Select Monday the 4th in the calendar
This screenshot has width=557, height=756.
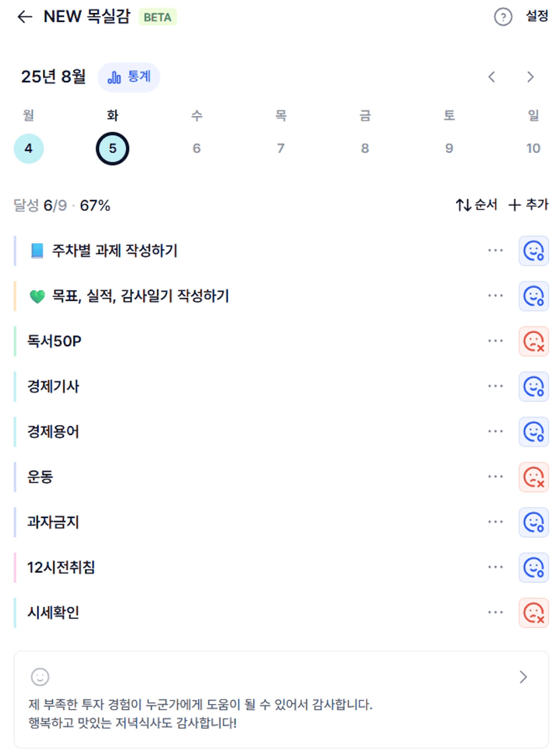28,148
